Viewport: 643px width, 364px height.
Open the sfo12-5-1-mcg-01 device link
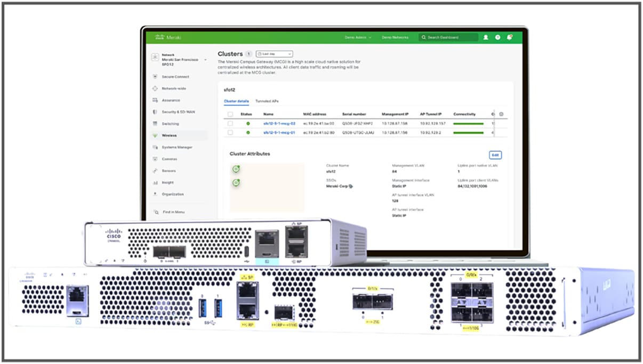pos(279,132)
